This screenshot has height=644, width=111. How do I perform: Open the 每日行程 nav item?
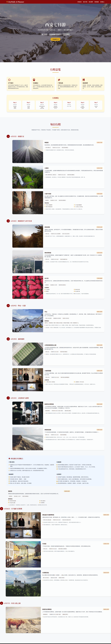tap(85, 2)
